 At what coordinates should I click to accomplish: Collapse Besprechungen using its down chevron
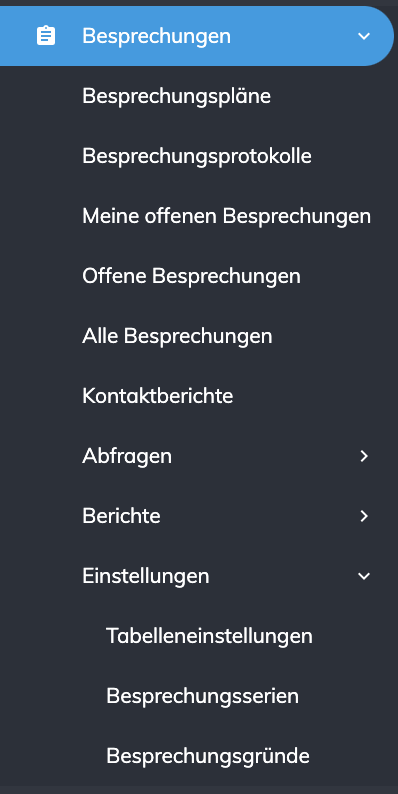click(x=364, y=36)
